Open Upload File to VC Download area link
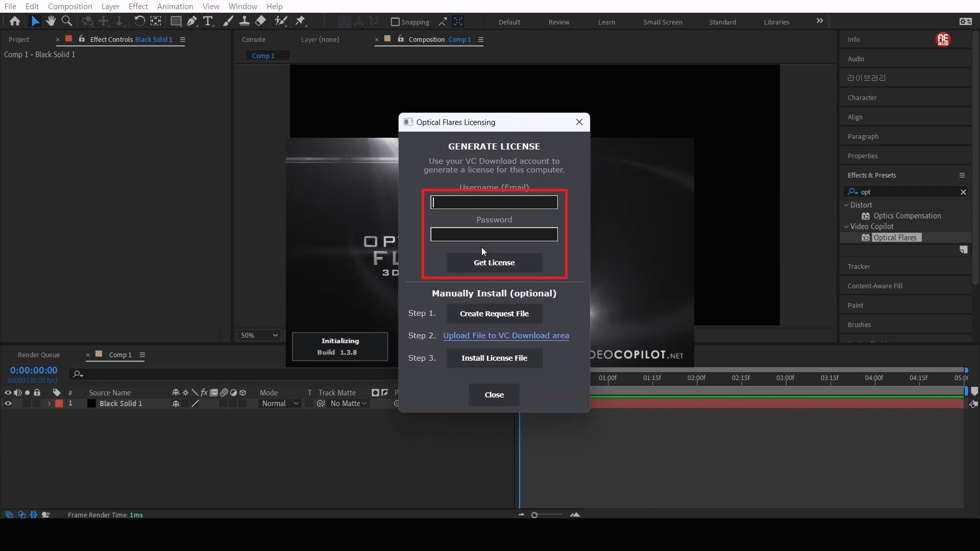The height and width of the screenshot is (551, 980). [x=506, y=336]
